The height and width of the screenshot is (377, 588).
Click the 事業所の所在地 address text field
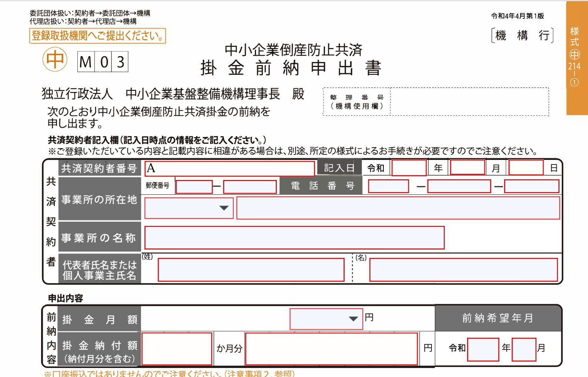pos(398,208)
